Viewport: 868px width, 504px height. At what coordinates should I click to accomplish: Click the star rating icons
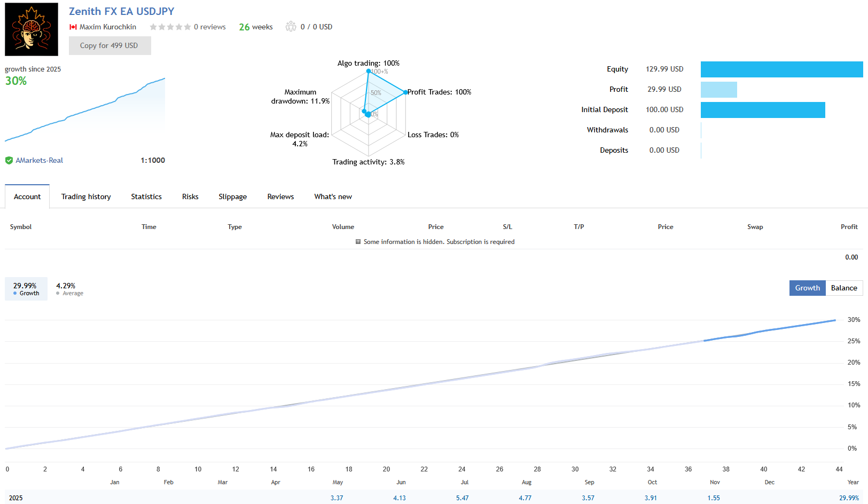[170, 27]
